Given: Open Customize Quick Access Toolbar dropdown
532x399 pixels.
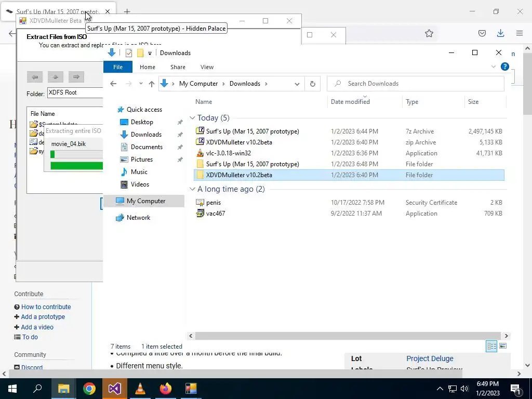Looking at the screenshot, I should coord(150,54).
